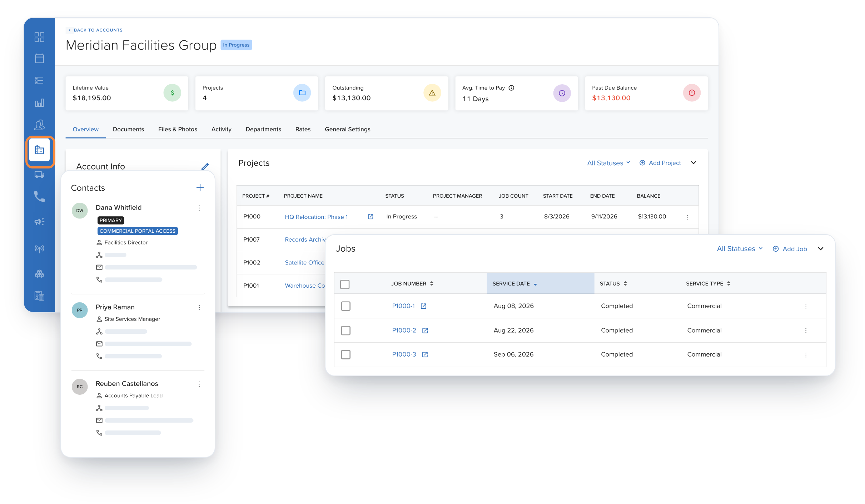The image size is (865, 504).
Task: Open the task list icon in sidebar
Action: 39,81
